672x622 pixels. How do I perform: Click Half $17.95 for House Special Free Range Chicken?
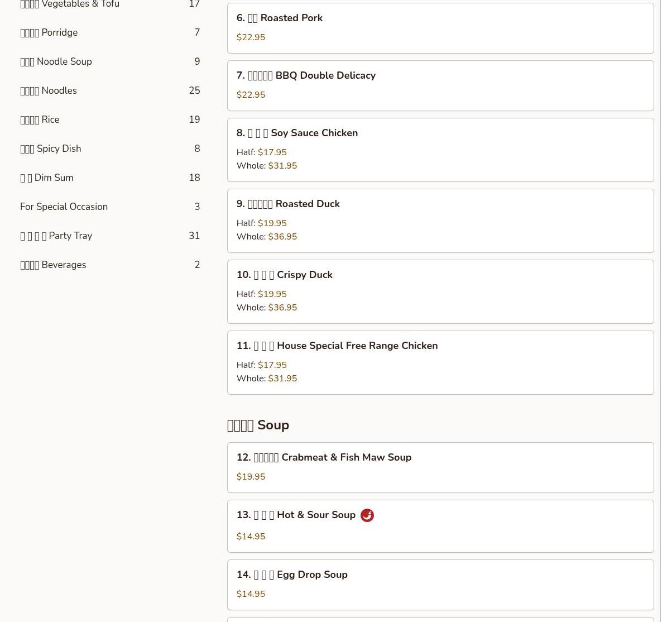[272, 365]
